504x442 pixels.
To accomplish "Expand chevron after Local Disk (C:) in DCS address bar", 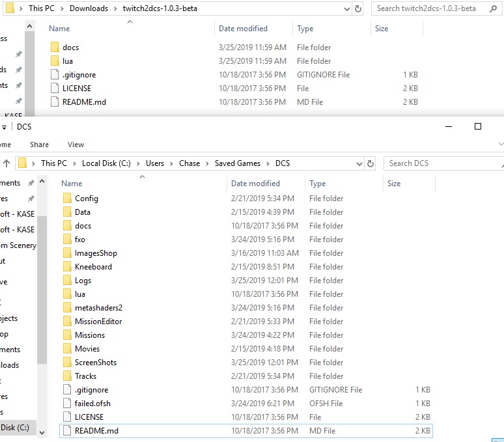I will (138, 163).
